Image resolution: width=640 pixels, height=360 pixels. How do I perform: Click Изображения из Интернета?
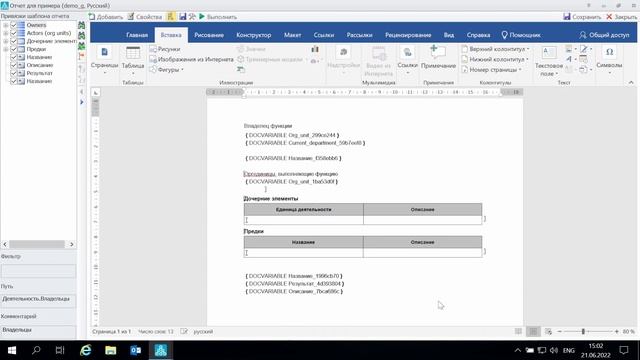click(x=191, y=60)
